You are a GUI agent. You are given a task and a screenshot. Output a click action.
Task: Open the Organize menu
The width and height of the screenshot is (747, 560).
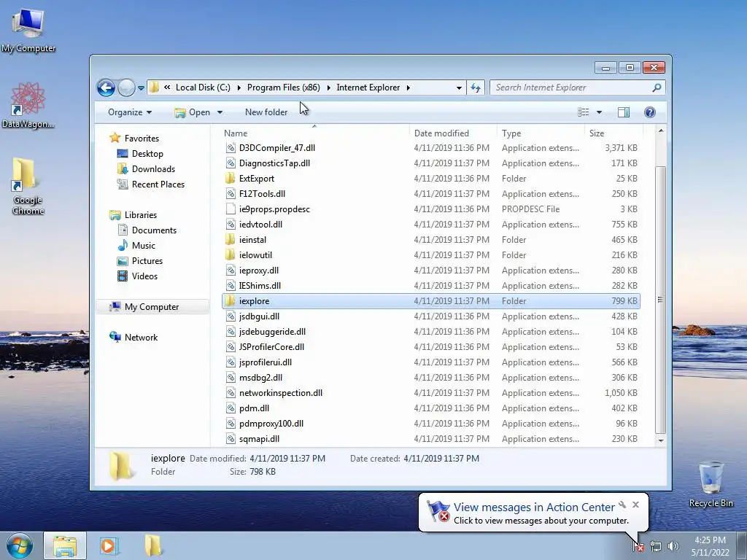(130, 112)
